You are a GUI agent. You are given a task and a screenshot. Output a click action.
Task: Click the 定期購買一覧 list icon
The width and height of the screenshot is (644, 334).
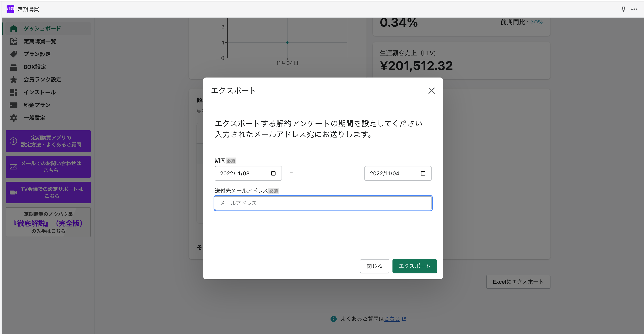point(14,41)
